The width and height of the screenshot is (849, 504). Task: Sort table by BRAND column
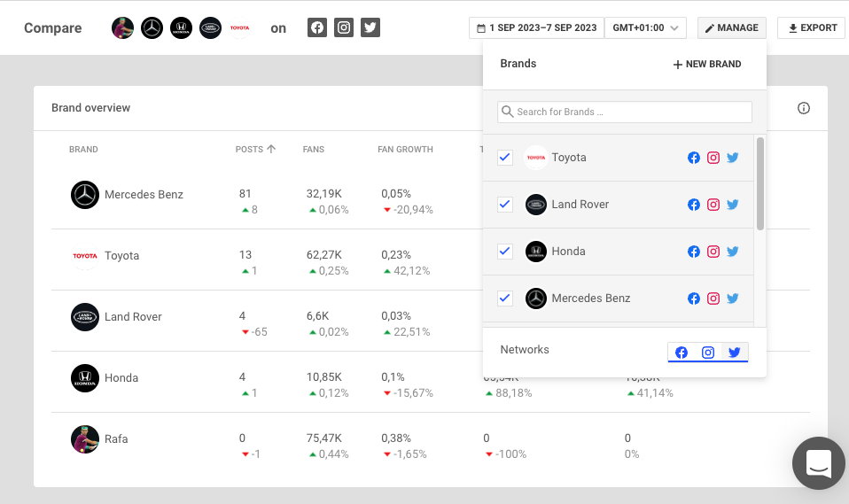click(83, 150)
